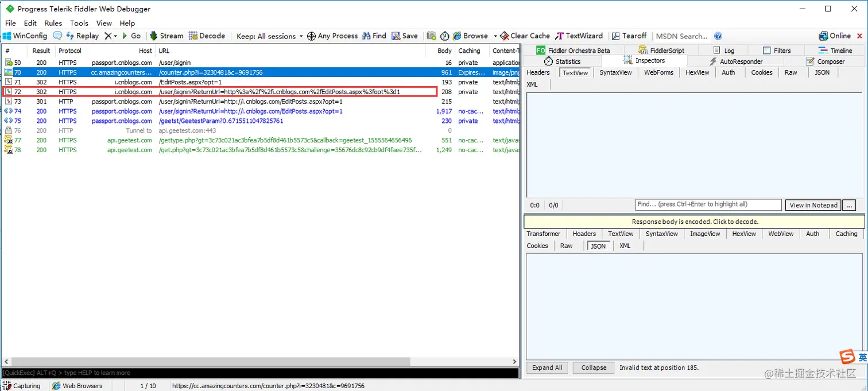Image resolution: width=868 pixels, height=391 pixels.
Task: Click View in Notepad button
Action: coord(813,205)
